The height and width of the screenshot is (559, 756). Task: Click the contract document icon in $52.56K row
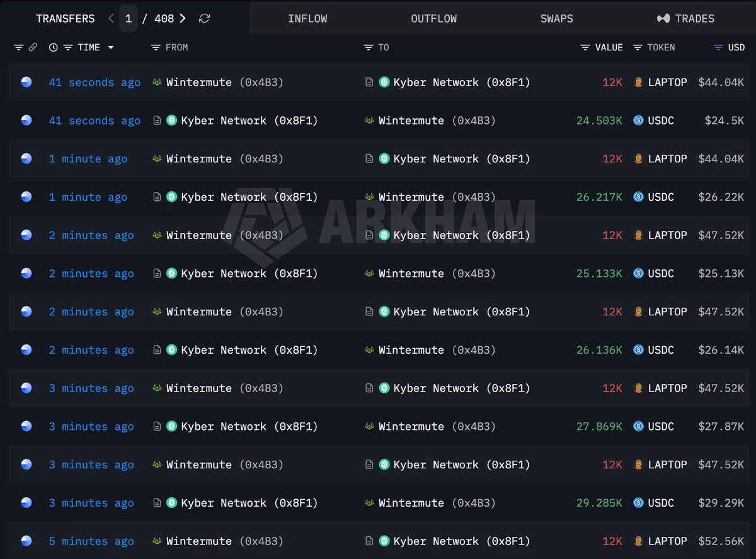370,541
